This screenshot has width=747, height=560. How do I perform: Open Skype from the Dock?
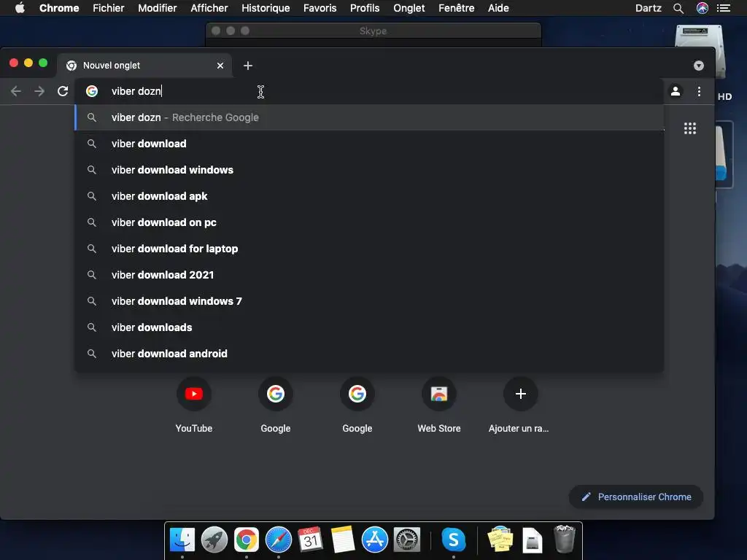[454, 540]
